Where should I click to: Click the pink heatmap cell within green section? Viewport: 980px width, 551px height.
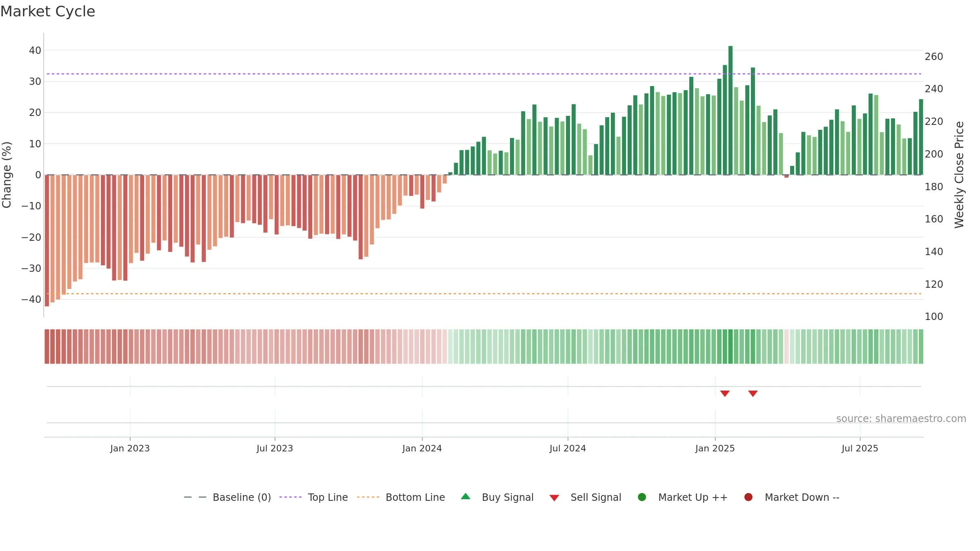tap(786, 347)
